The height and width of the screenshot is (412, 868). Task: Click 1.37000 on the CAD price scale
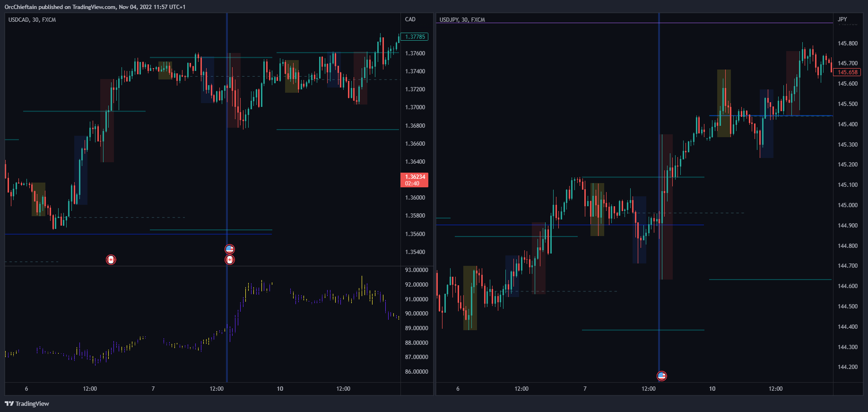[415, 107]
